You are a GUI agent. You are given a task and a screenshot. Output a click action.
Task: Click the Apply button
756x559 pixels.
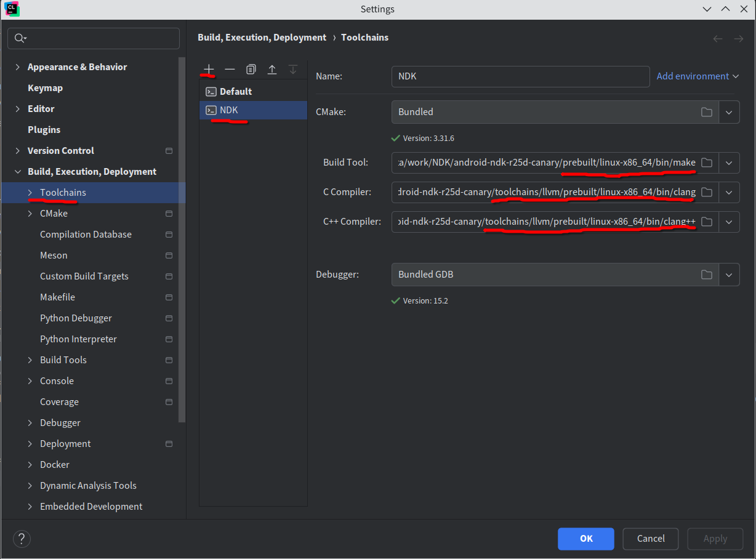pyautogui.click(x=715, y=539)
